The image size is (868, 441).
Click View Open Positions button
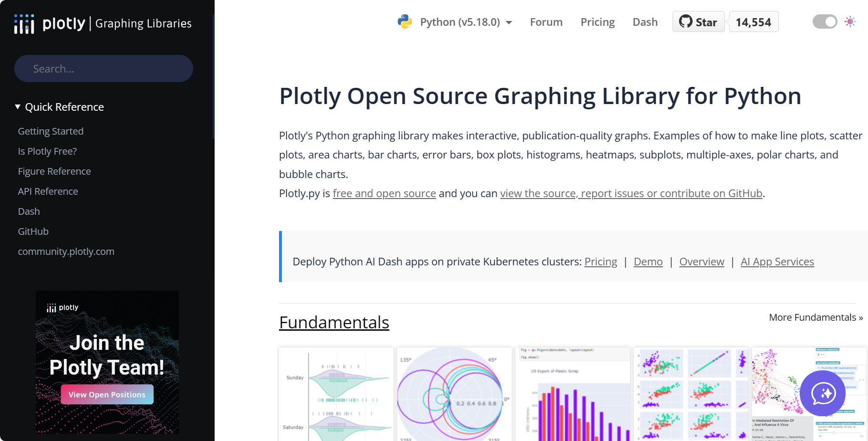point(107,395)
